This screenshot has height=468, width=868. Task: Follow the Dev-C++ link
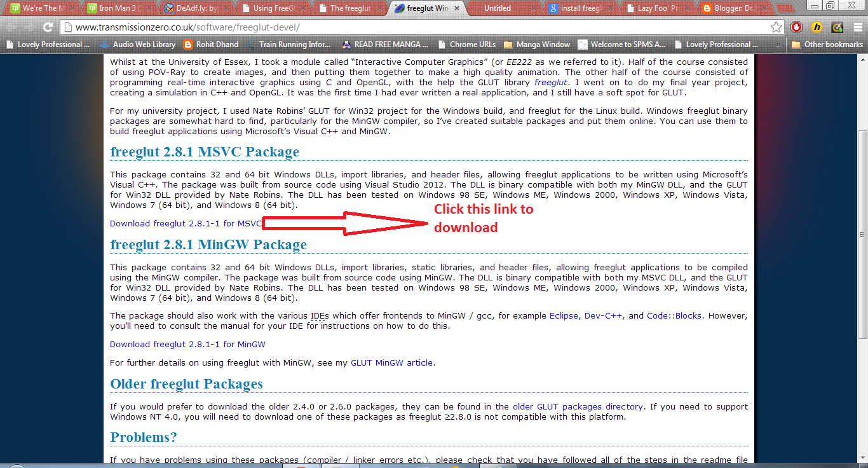click(603, 315)
